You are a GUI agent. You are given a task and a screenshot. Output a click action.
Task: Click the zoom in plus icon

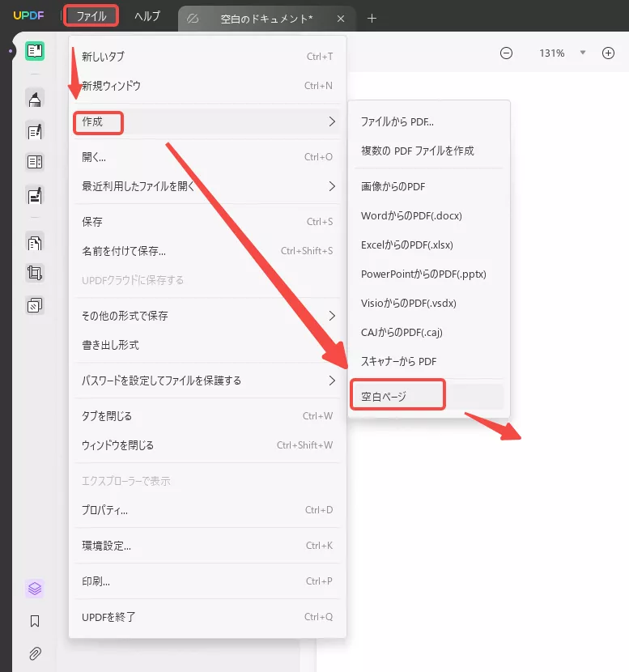(608, 53)
